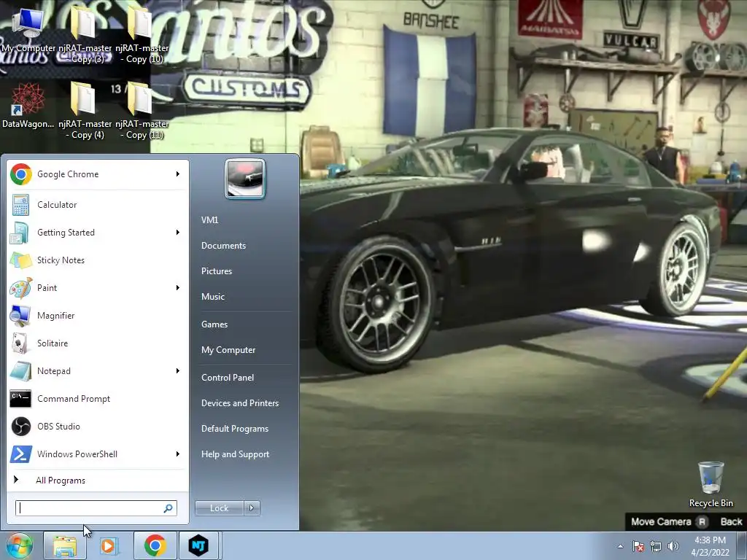
Task: Expand All Programs list
Action: pyautogui.click(x=96, y=481)
